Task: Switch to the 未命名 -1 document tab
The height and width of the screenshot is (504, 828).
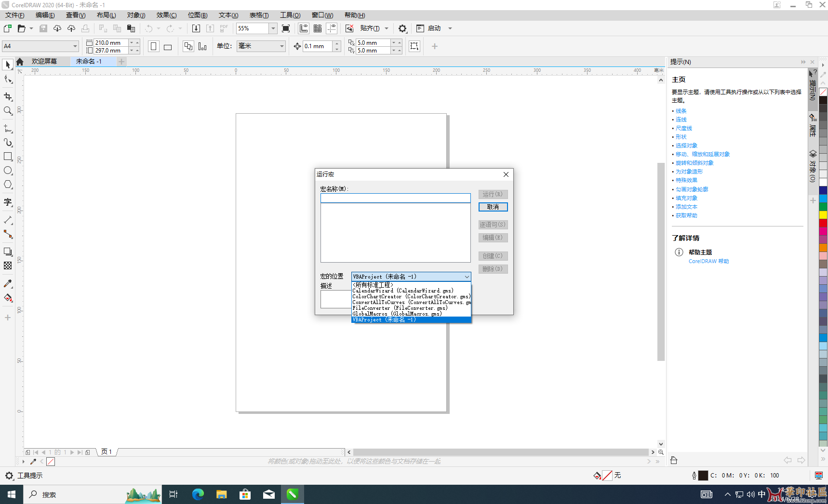Action: 89,61
